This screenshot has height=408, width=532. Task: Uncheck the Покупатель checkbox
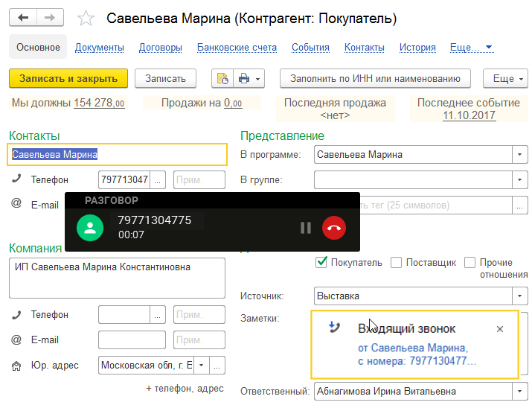321,262
